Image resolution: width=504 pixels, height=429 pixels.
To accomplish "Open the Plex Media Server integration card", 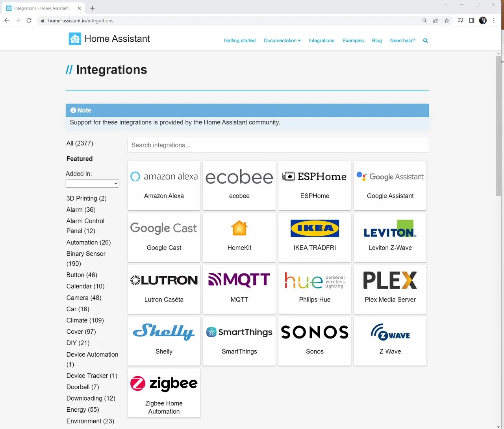I will (x=390, y=289).
